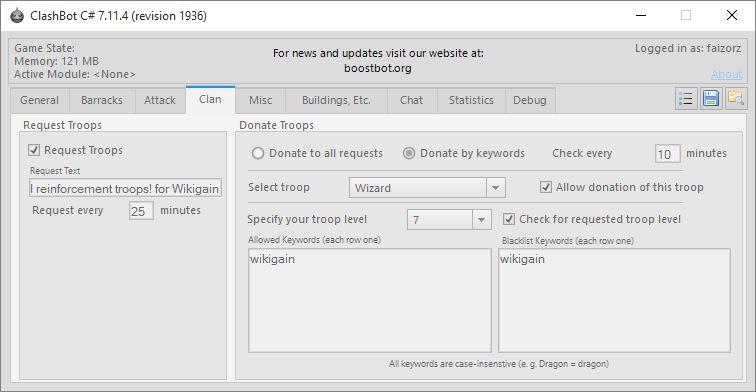Click the Check every minutes field
Image resolution: width=756 pixels, height=392 pixels.
pos(668,154)
